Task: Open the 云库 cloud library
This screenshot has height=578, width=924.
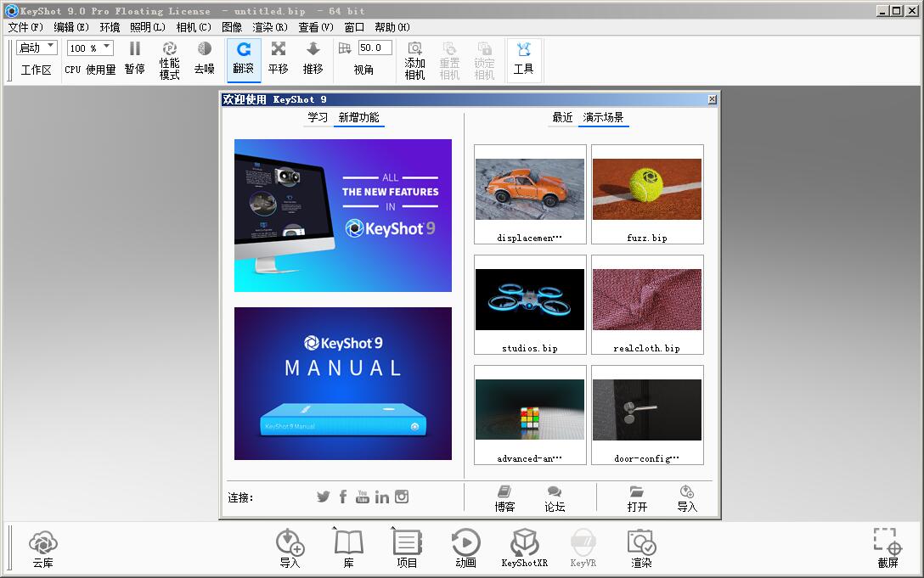Action: (43, 548)
